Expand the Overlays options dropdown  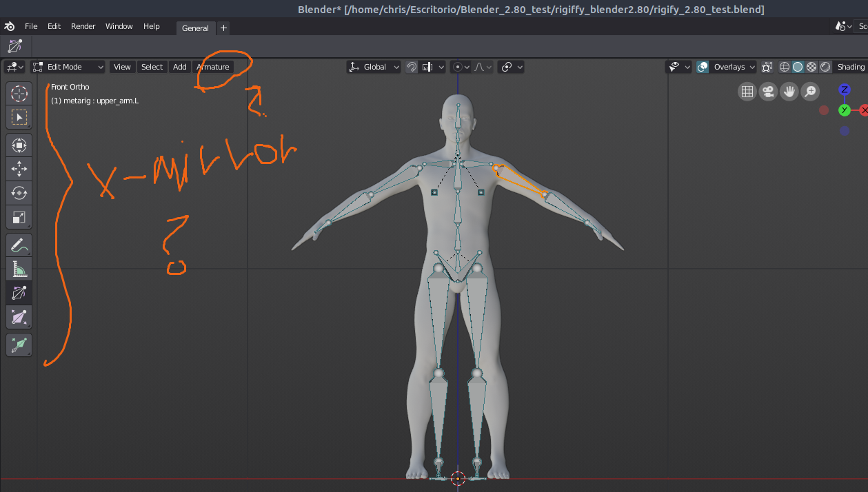pyautogui.click(x=734, y=67)
